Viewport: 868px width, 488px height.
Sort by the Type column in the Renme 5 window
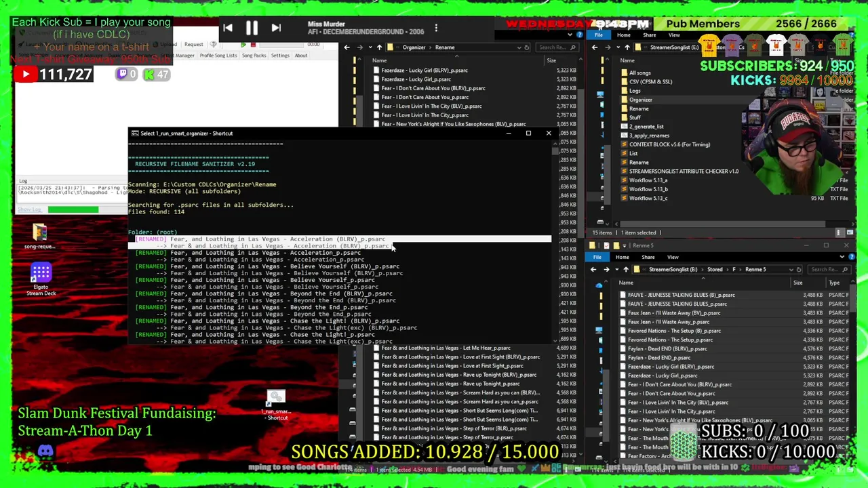834,283
